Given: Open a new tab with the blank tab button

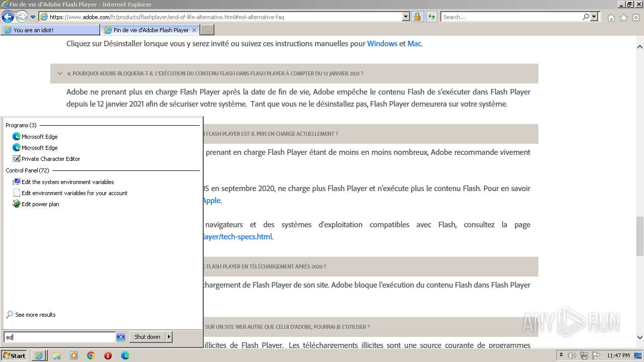Looking at the screenshot, I should pyautogui.click(x=207, y=30).
